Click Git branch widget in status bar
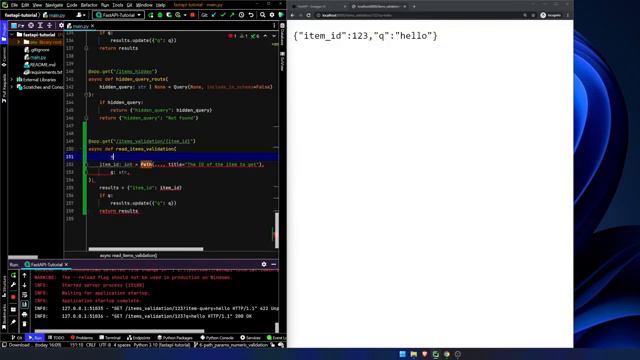640x360 pixels. [231, 345]
